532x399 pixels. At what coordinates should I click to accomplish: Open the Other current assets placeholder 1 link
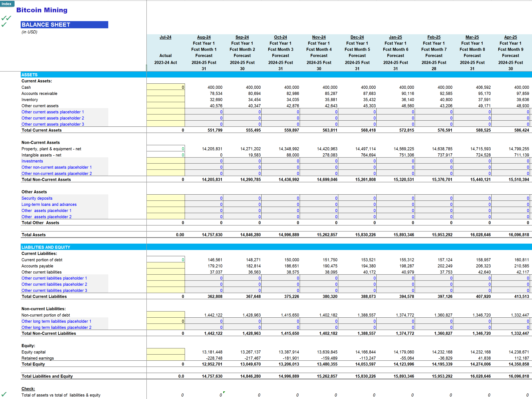click(53, 112)
